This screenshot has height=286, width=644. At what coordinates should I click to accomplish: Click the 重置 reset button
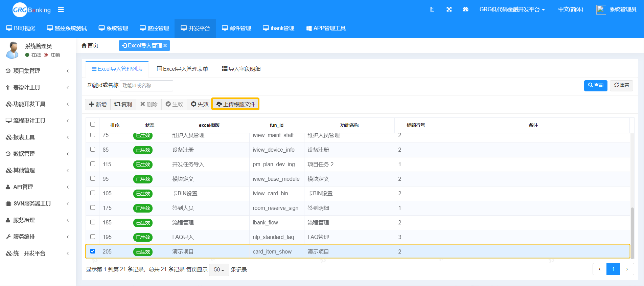pyautogui.click(x=622, y=85)
